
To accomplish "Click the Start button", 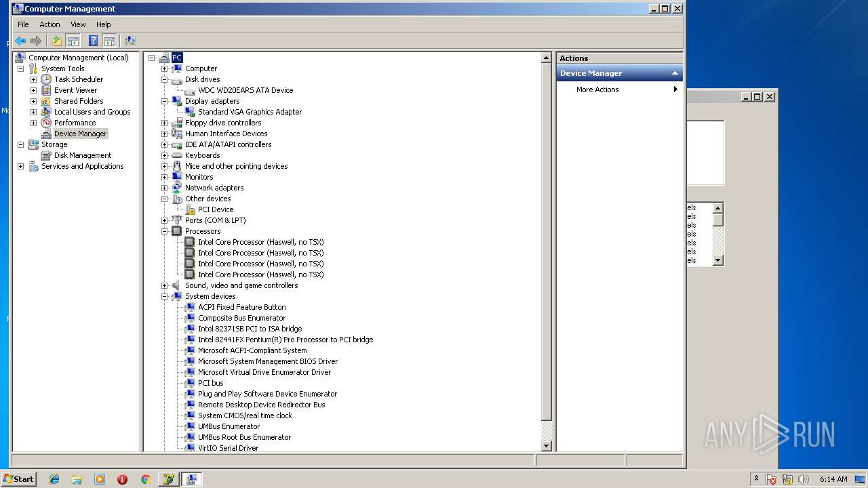I will [18, 479].
